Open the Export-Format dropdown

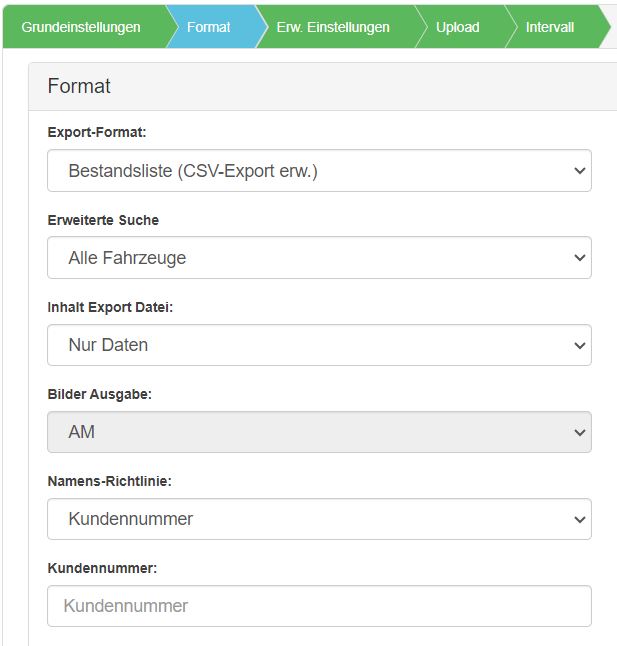click(319, 171)
